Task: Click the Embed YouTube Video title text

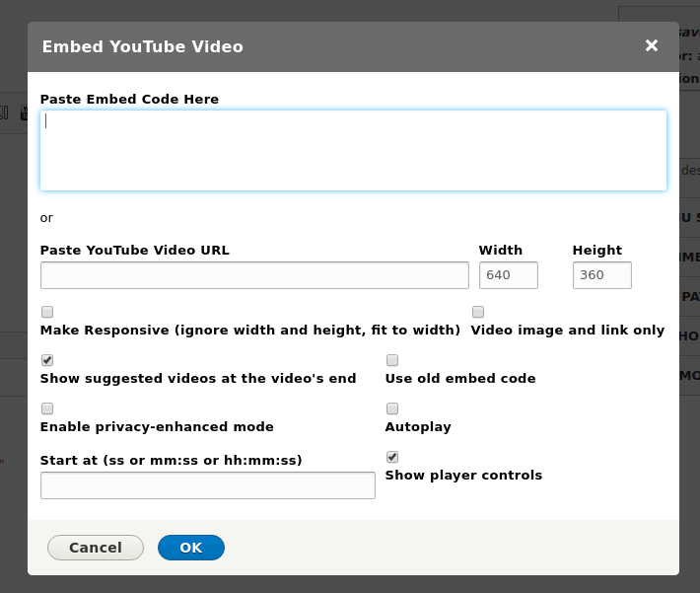Action: tap(143, 47)
